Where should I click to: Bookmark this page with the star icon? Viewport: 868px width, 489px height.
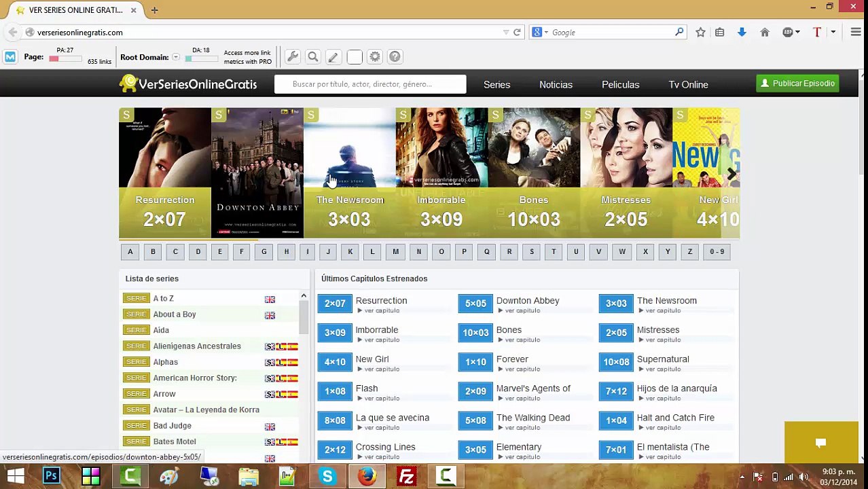pos(700,32)
